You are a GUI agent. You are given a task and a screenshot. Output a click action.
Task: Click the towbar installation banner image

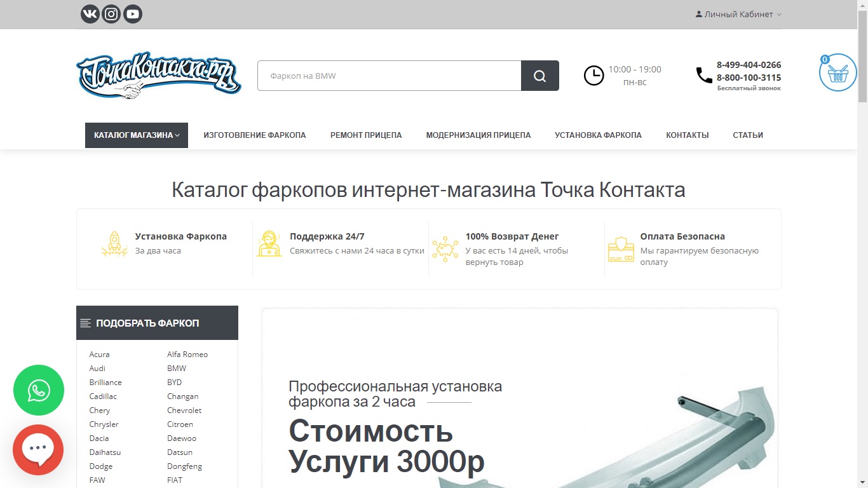point(520,398)
